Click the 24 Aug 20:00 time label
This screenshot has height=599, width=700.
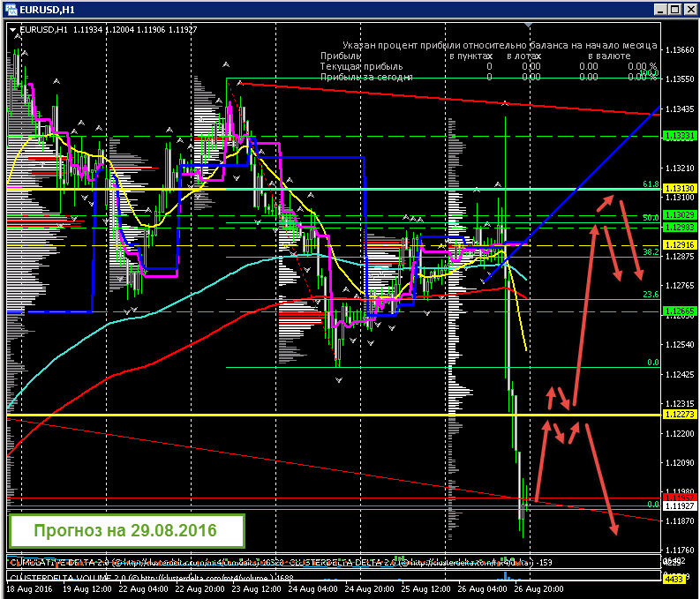click(370, 589)
